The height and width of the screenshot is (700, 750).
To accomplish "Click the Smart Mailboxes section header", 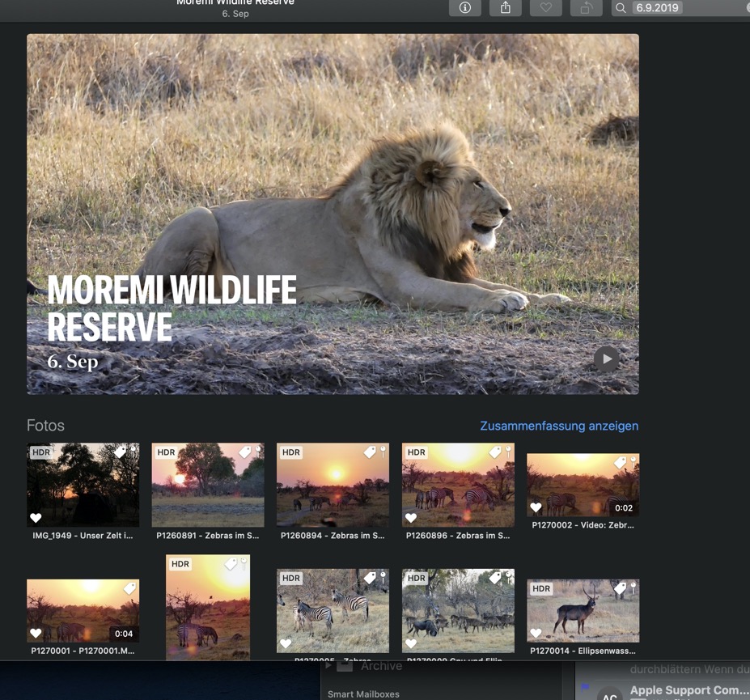I will 363,694.
